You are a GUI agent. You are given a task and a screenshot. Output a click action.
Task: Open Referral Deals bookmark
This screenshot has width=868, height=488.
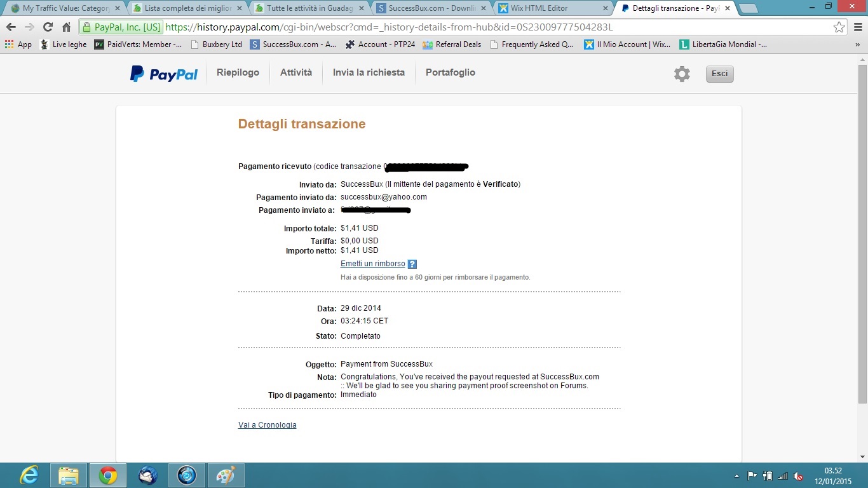tap(452, 44)
